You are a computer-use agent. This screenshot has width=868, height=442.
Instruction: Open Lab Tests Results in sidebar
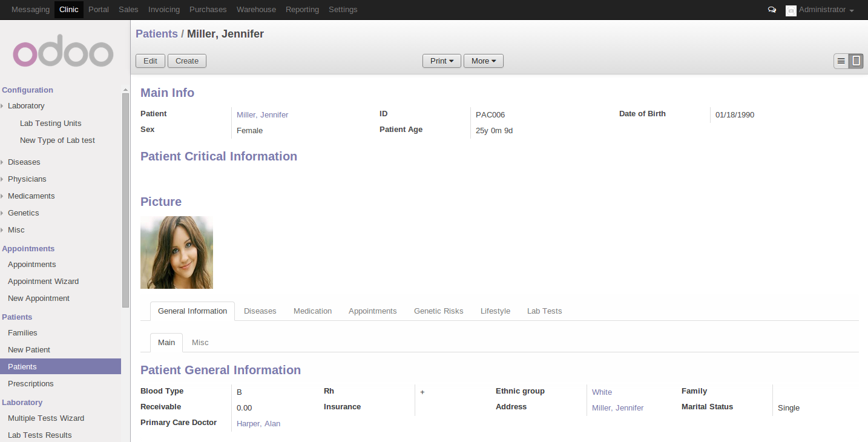tap(40, 435)
